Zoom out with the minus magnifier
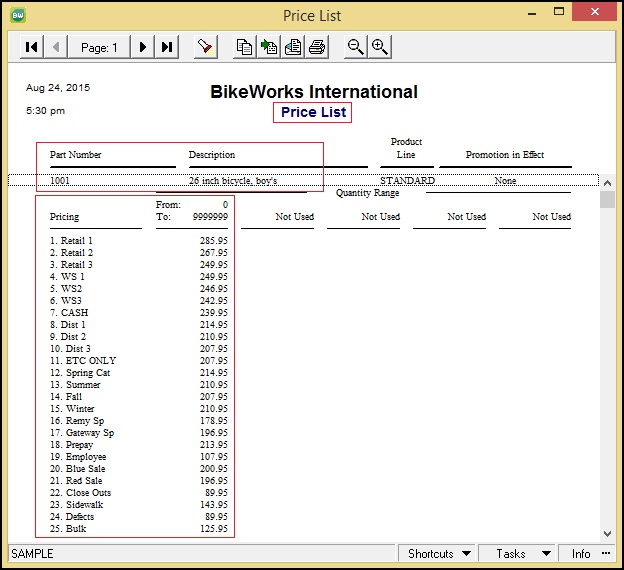 (355, 47)
